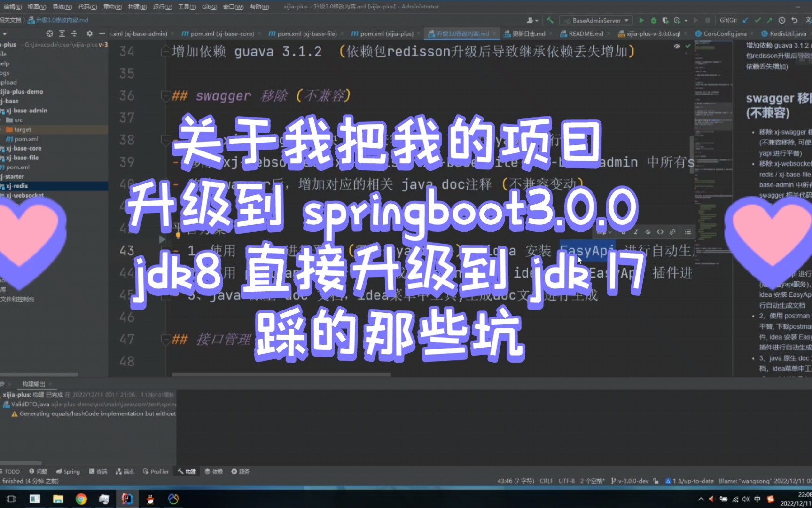Open the 视图(V) menu
The height and width of the screenshot is (508, 812).
pyautogui.click(x=37, y=7)
